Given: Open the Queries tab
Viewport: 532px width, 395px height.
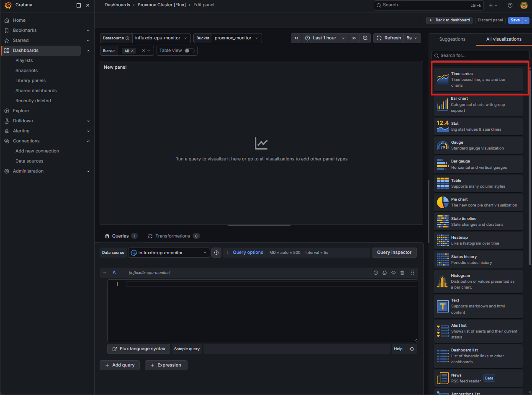Looking at the screenshot, I should tap(121, 236).
